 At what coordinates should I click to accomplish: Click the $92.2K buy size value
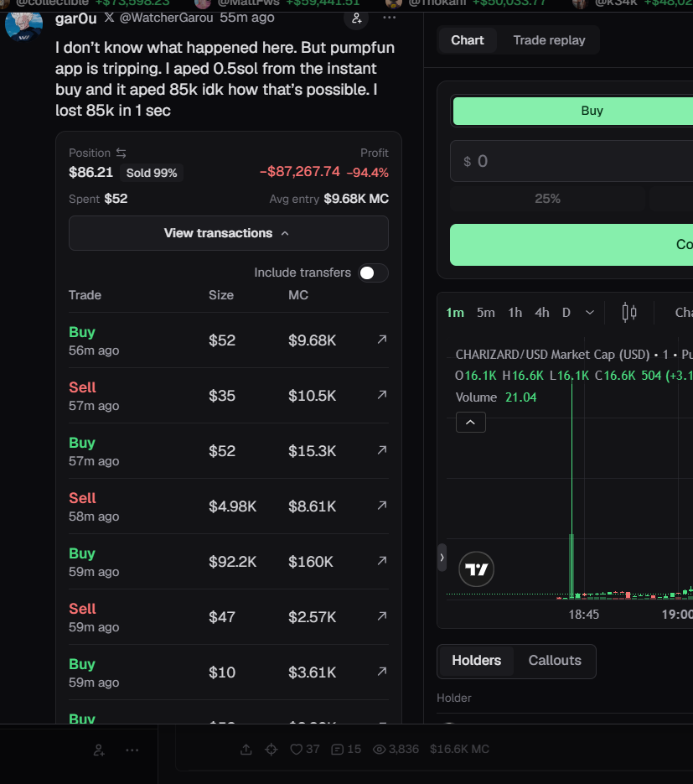coord(232,562)
